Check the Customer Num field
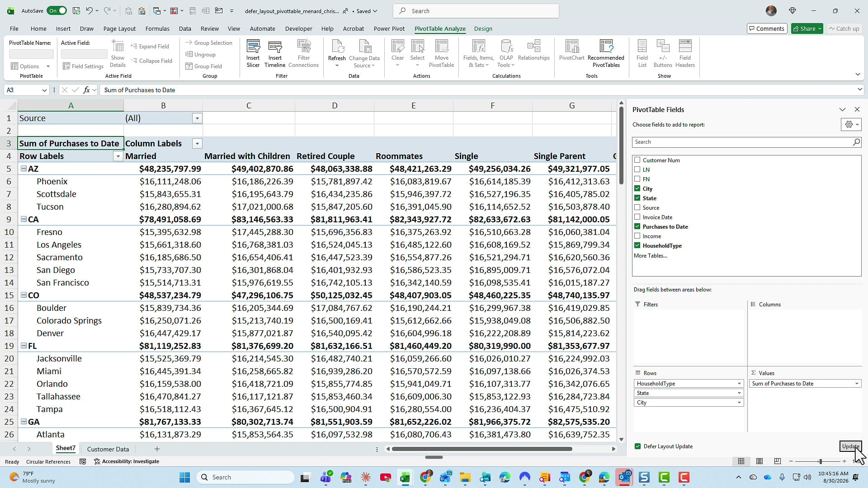 coord(637,160)
